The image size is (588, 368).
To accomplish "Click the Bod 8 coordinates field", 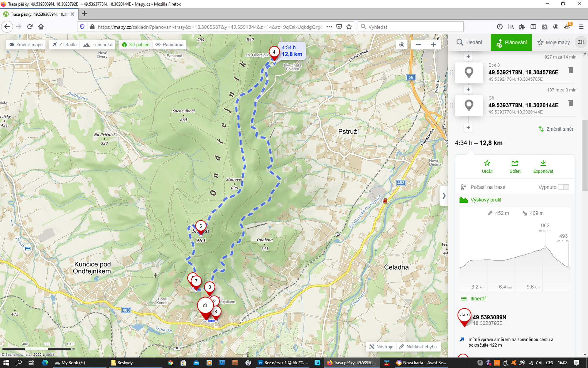I will pos(523,72).
